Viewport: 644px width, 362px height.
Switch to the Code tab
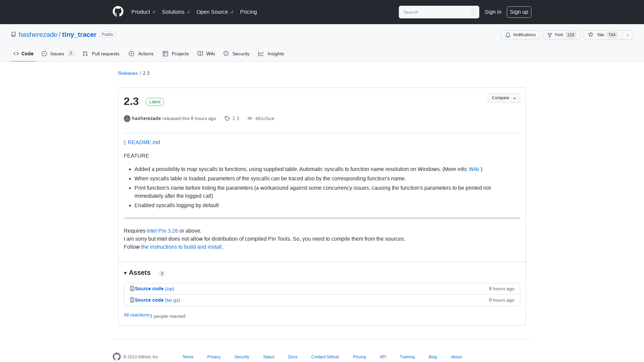[23, 54]
